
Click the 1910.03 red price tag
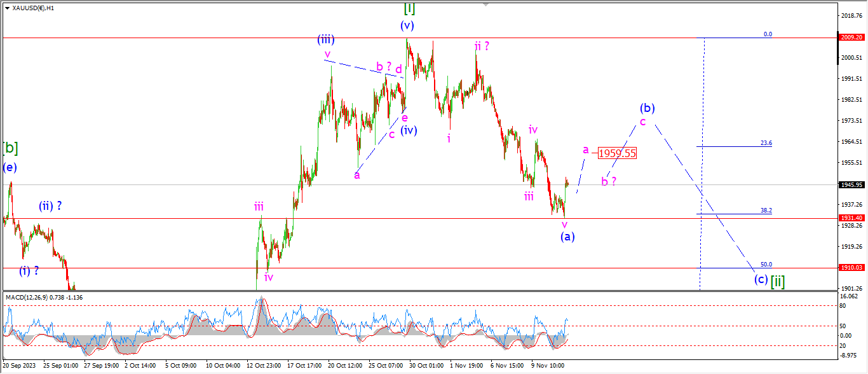[x=851, y=268]
